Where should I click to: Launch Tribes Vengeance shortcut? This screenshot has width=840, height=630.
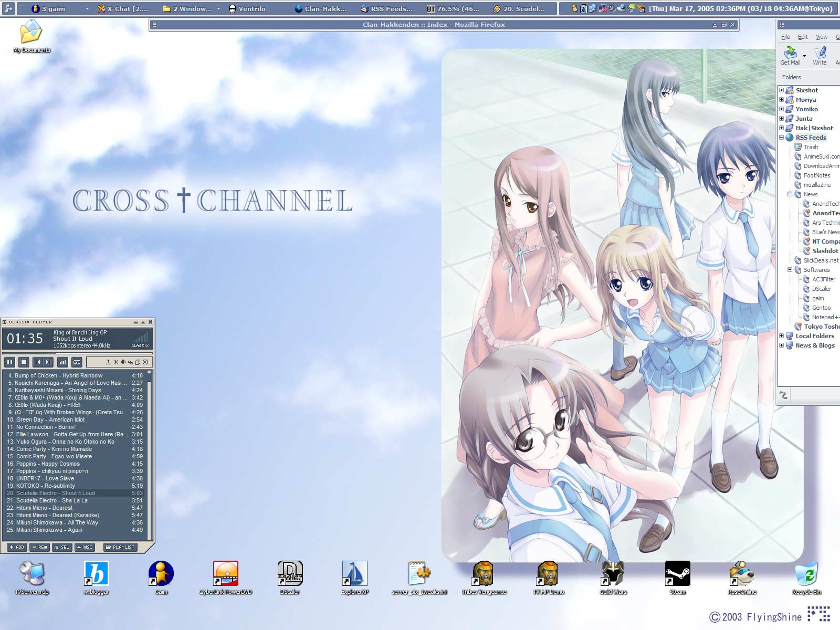(484, 578)
